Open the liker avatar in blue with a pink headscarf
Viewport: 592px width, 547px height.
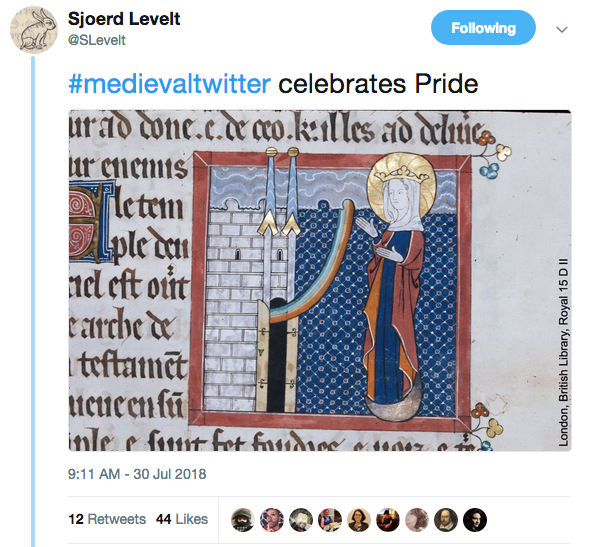point(330,520)
